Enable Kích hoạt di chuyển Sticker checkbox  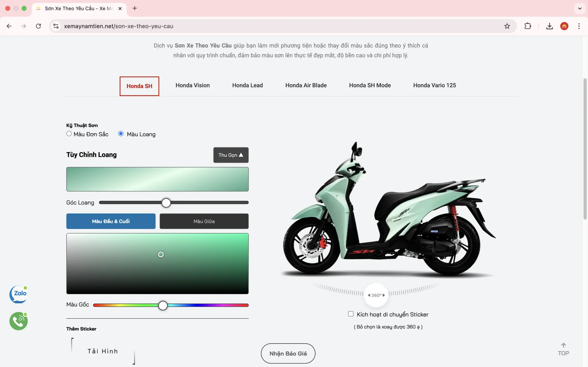pos(350,314)
